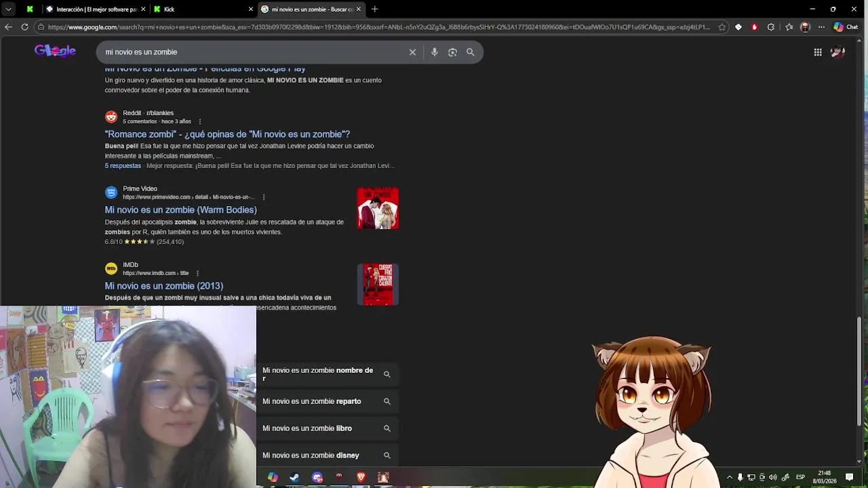Select related search zombie reparto

pos(328,401)
